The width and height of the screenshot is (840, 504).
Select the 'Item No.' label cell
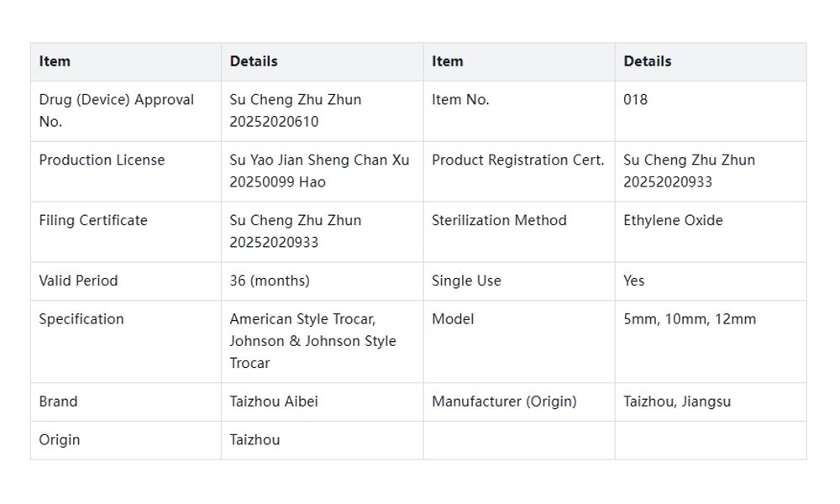pyautogui.click(x=460, y=99)
